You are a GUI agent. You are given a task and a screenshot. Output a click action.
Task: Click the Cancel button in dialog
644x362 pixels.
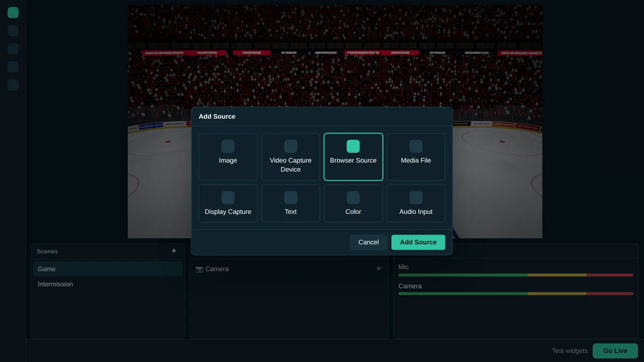pos(368,242)
